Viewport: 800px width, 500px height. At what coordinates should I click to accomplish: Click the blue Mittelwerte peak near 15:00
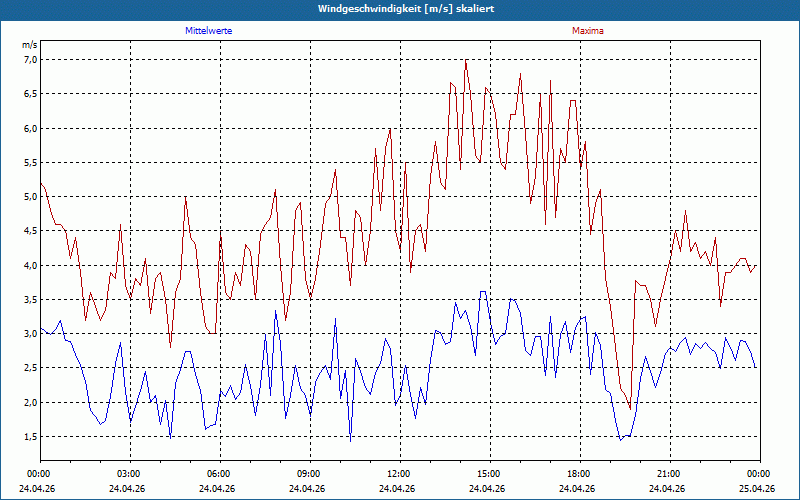(x=483, y=292)
